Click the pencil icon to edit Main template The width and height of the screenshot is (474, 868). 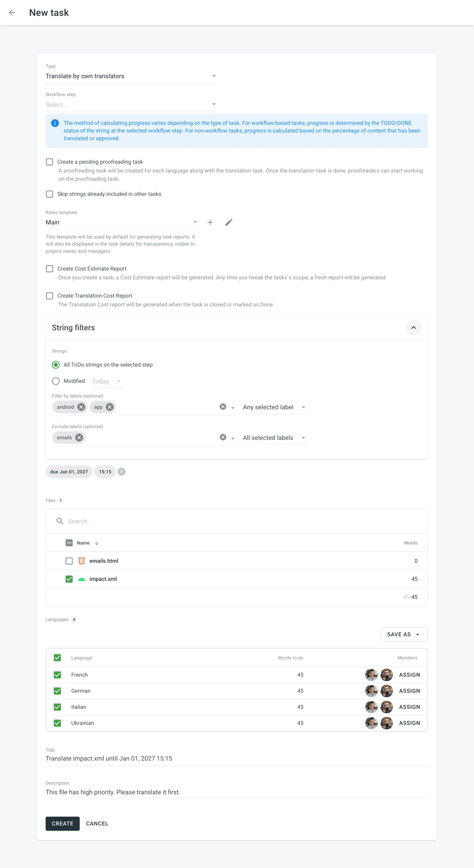tap(229, 222)
